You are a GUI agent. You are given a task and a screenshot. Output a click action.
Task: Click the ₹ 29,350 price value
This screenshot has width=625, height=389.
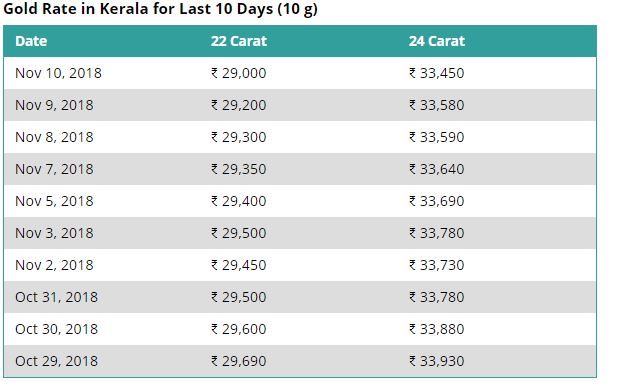238,169
